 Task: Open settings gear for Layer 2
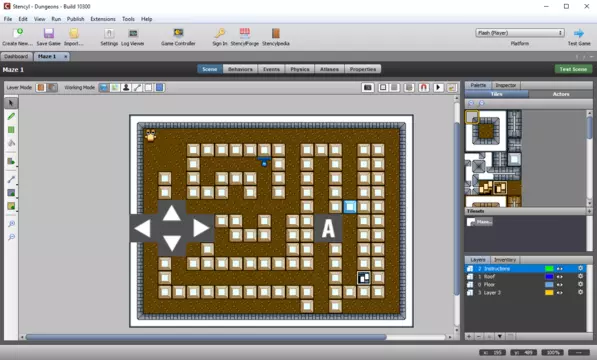tap(580, 292)
